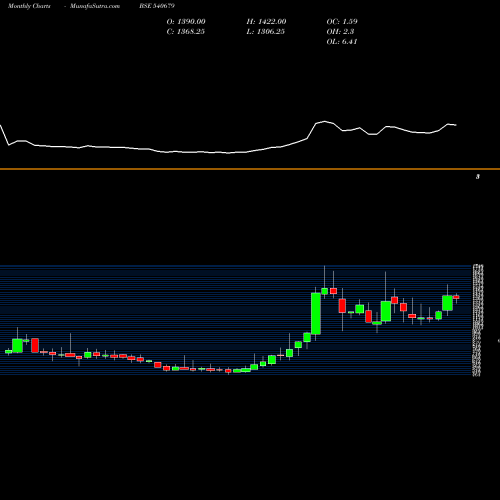This screenshot has height=500, width=500.
Task: Select the open value O: 1390.00
Action: (x=186, y=22)
